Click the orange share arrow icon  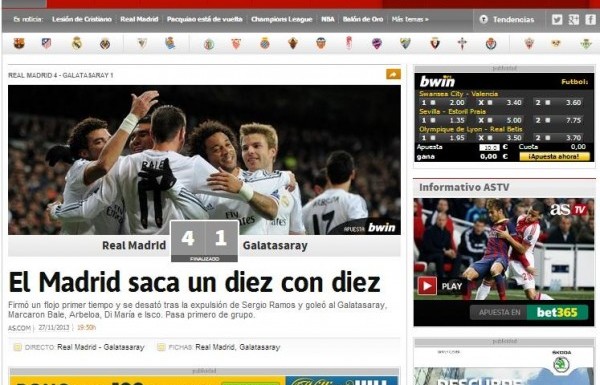tap(393, 74)
